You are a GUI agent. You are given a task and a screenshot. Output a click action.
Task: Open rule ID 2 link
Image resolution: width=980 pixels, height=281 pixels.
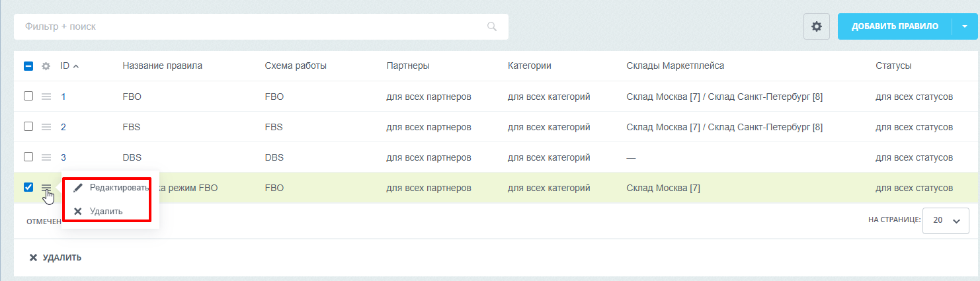[63, 127]
